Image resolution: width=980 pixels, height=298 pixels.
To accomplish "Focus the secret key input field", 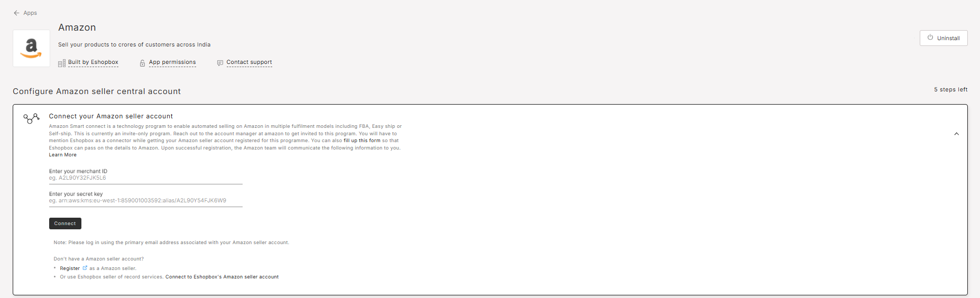I will [x=146, y=201].
